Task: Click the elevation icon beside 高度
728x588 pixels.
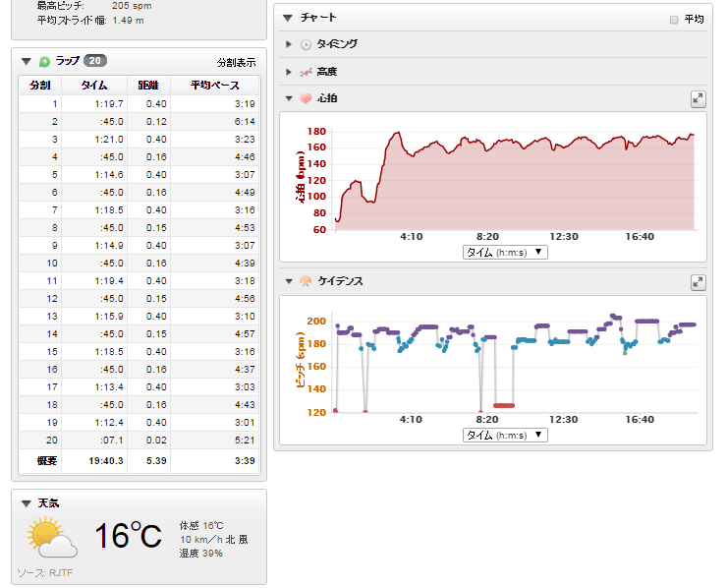Action: (306, 72)
